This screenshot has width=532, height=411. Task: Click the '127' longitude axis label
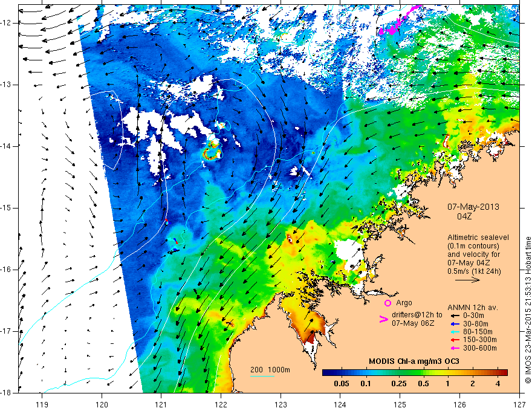(519, 404)
